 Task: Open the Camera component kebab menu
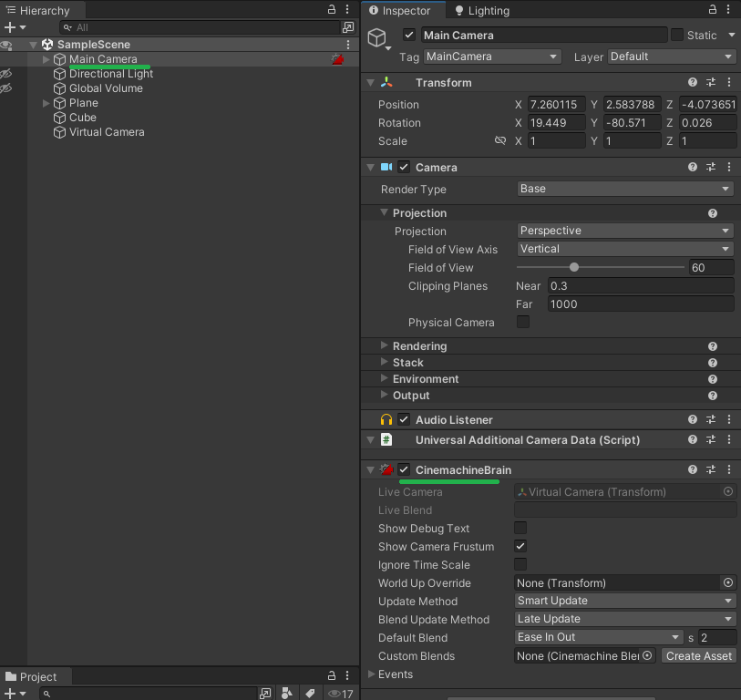pyautogui.click(x=729, y=167)
